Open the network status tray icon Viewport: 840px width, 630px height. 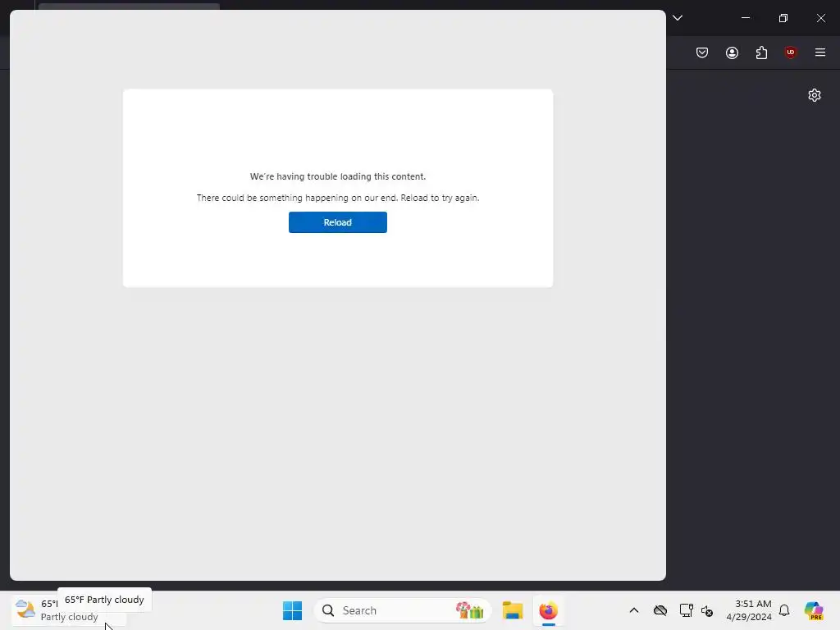pos(686,610)
